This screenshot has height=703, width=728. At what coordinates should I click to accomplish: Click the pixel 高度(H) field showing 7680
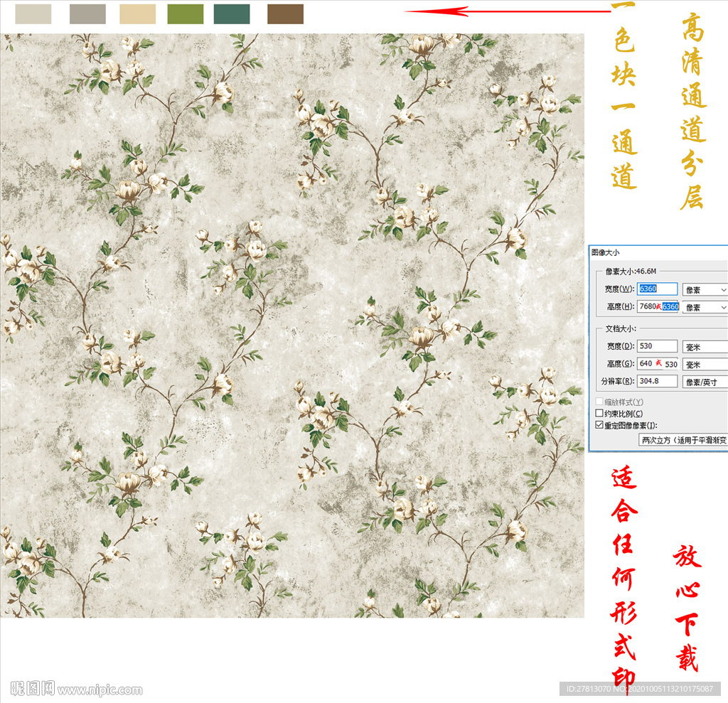[658, 306]
